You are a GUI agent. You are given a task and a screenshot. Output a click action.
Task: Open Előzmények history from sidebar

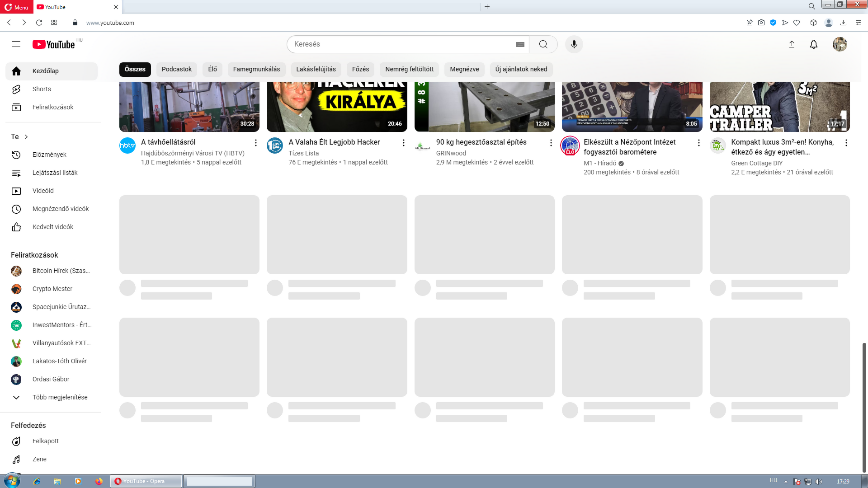tap(49, 155)
